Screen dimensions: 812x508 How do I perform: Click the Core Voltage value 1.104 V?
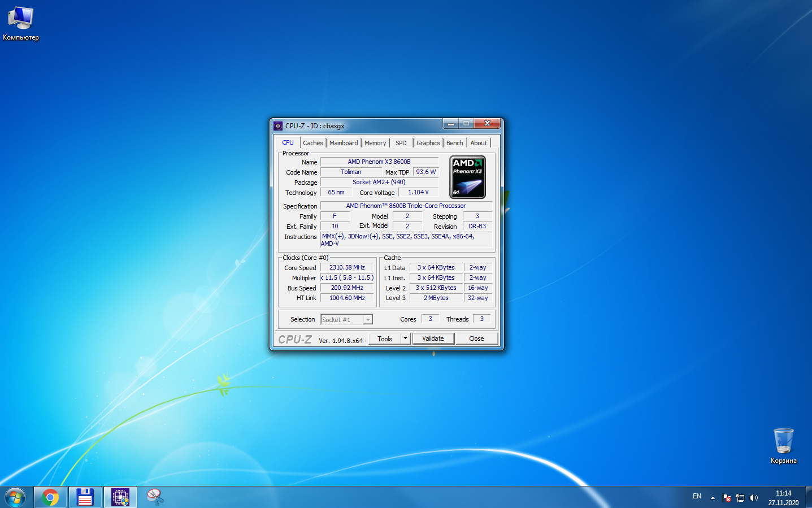click(418, 192)
